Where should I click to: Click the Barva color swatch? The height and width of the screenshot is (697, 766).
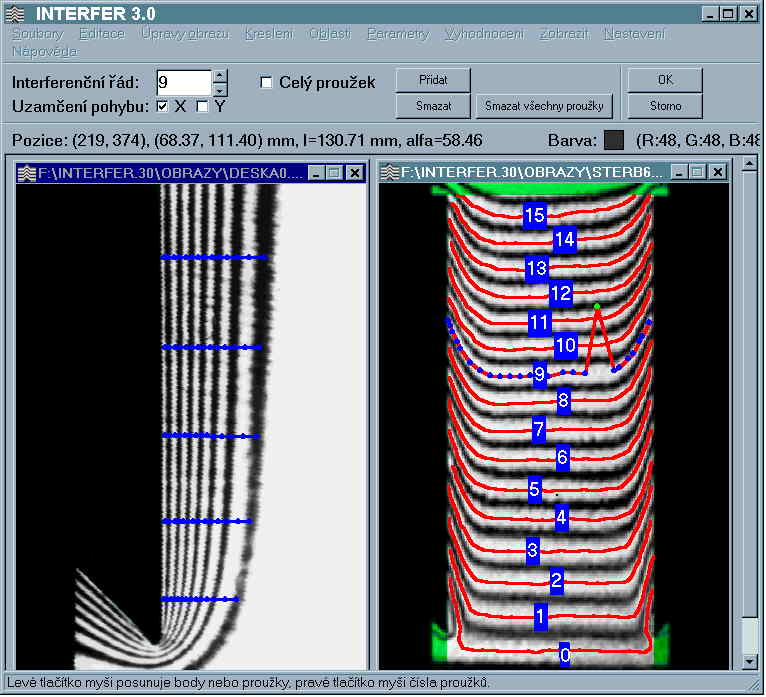(x=615, y=140)
